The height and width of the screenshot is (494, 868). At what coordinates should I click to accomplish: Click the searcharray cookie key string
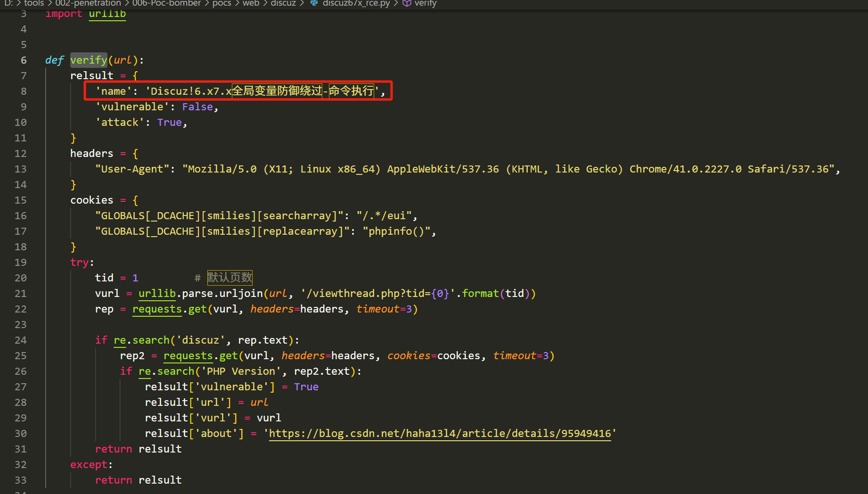(x=220, y=216)
